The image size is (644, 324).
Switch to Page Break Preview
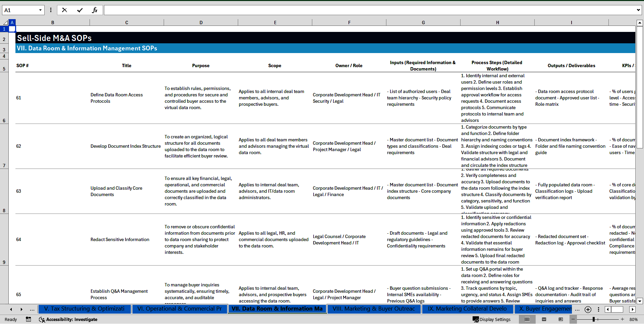[561, 319]
